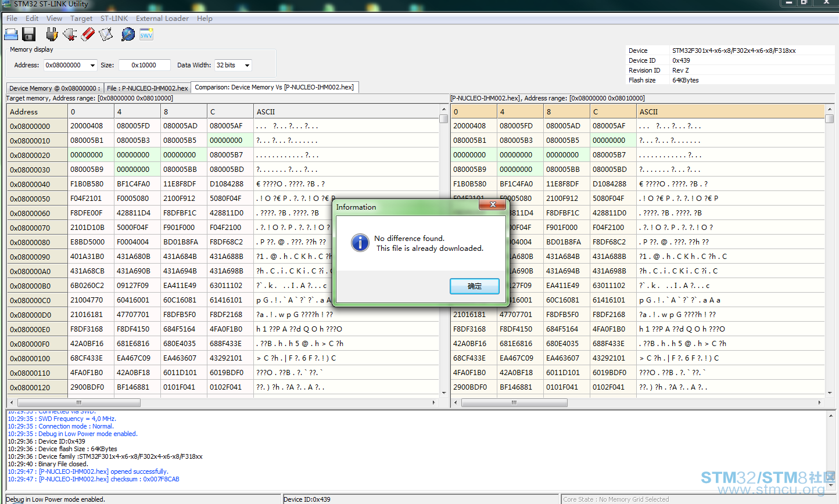This screenshot has height=504, width=839.
Task: Open the Help menu
Action: 205,19
